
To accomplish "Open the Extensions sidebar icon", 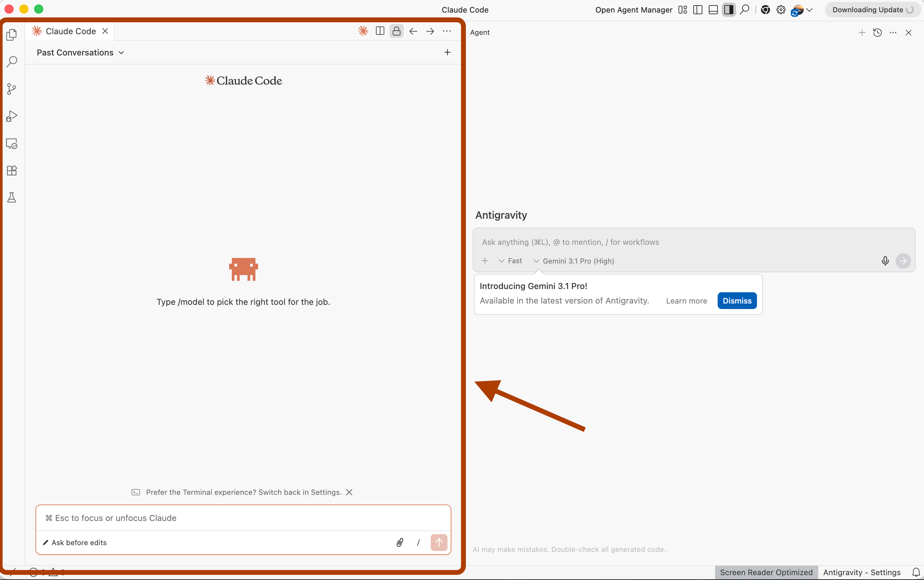I will (12, 170).
